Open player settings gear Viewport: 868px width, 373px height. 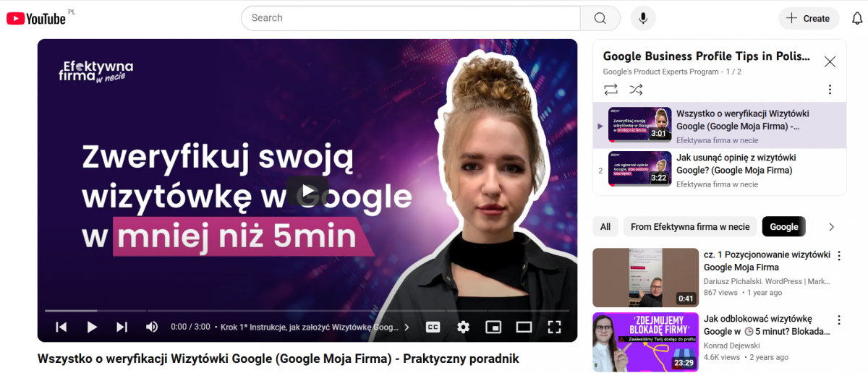coord(463,327)
